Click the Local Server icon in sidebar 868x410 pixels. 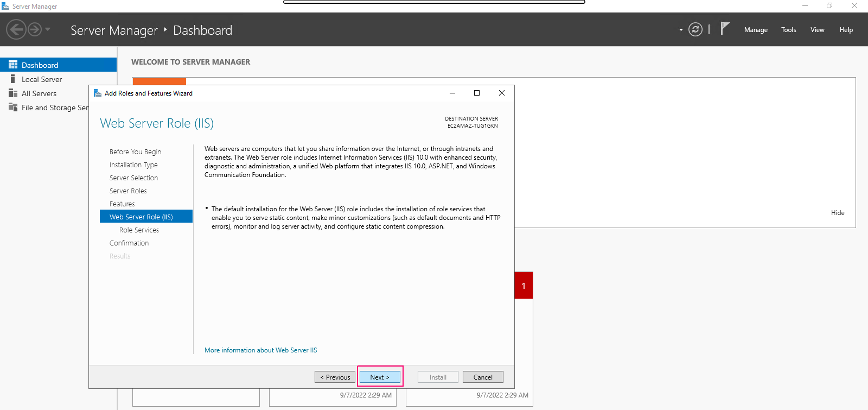pos(13,79)
